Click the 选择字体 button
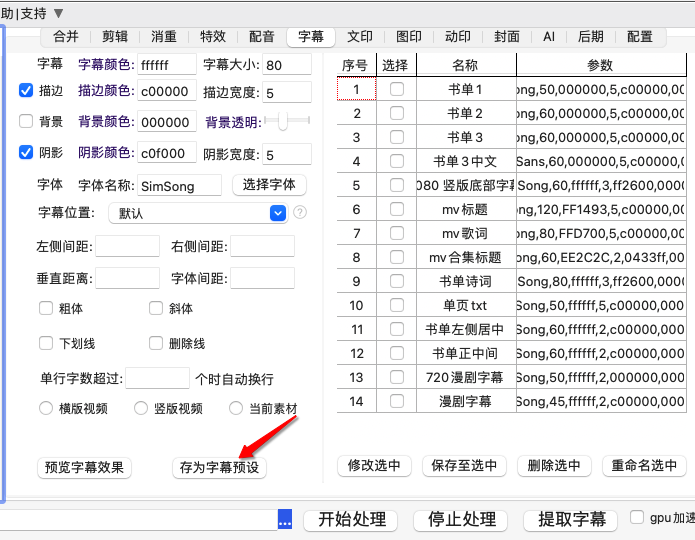 pyautogui.click(x=269, y=184)
